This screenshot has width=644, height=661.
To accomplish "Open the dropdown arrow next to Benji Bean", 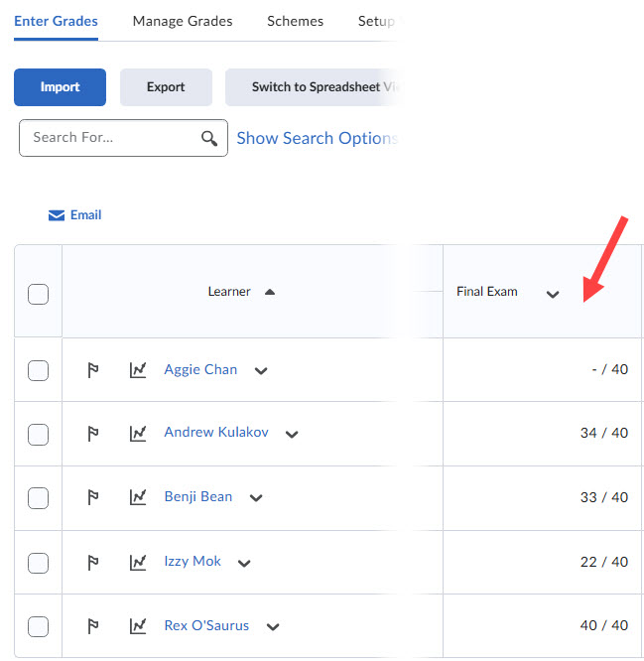I will [256, 498].
